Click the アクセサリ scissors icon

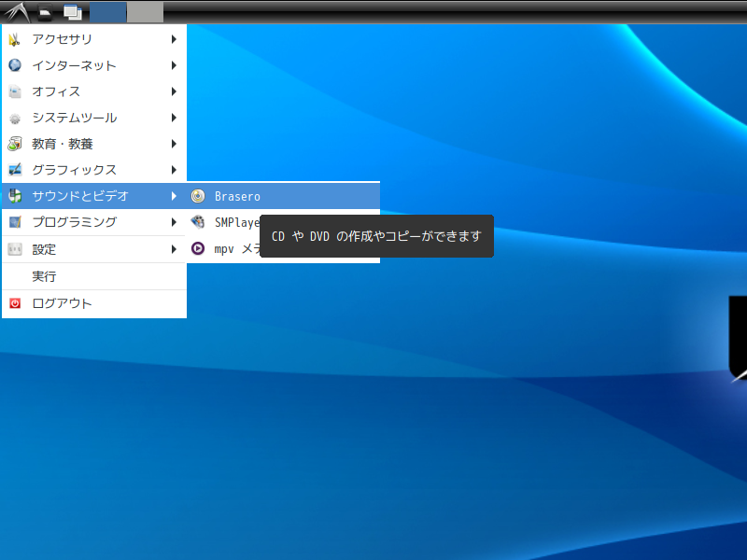pyautogui.click(x=15, y=39)
